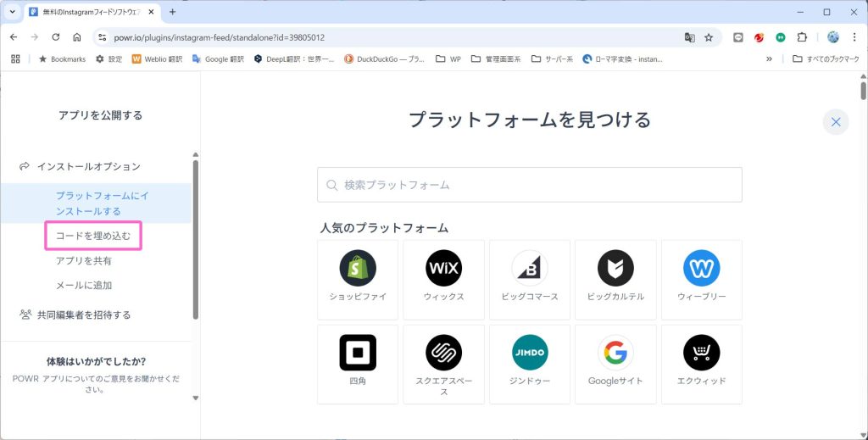Viewport: 868px width, 440px height.
Task: View site information icon in address bar
Action: pos(102,37)
